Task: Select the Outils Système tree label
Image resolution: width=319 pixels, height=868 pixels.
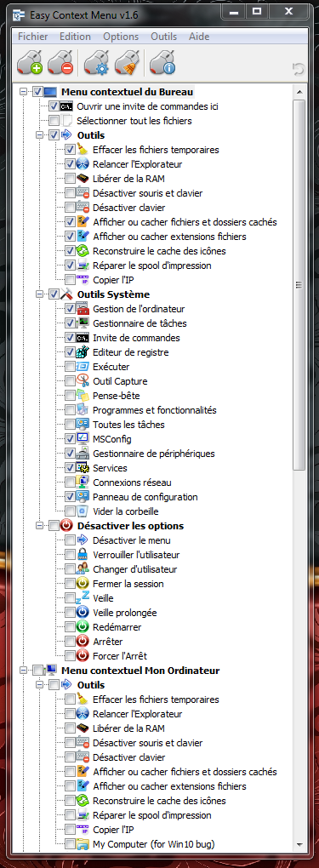Action: coord(113,294)
